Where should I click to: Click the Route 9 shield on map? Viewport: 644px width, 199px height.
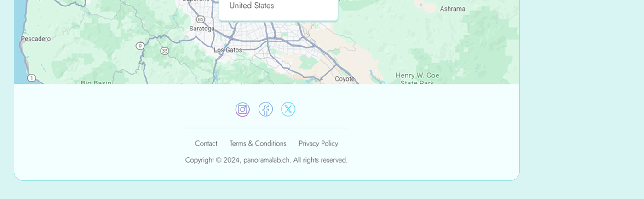[140, 46]
